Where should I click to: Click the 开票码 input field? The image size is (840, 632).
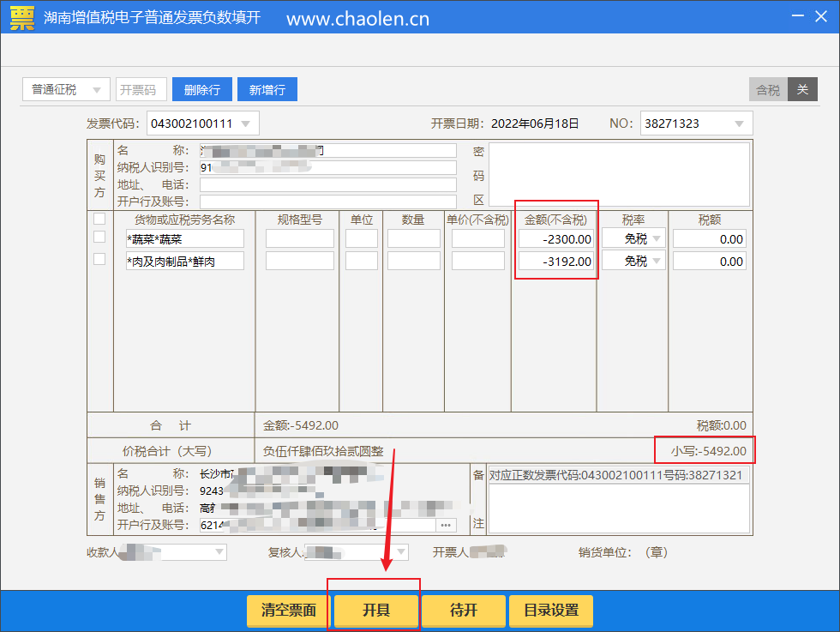coord(141,89)
